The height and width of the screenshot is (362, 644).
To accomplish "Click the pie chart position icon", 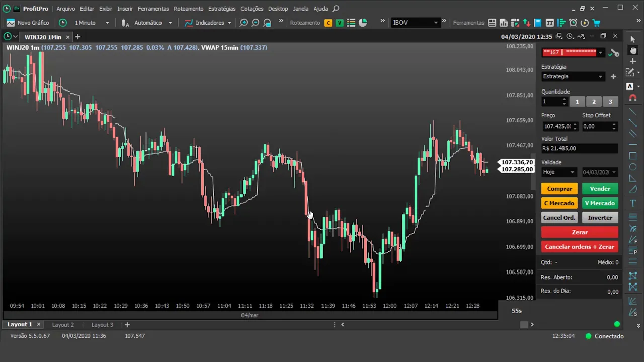I will pyautogui.click(x=363, y=23).
